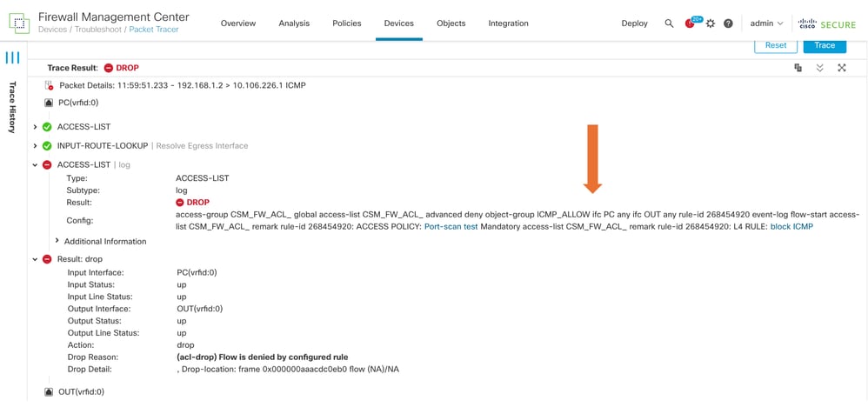Expand the INPUT-ROUTE-LOOKUP phase

pos(35,146)
